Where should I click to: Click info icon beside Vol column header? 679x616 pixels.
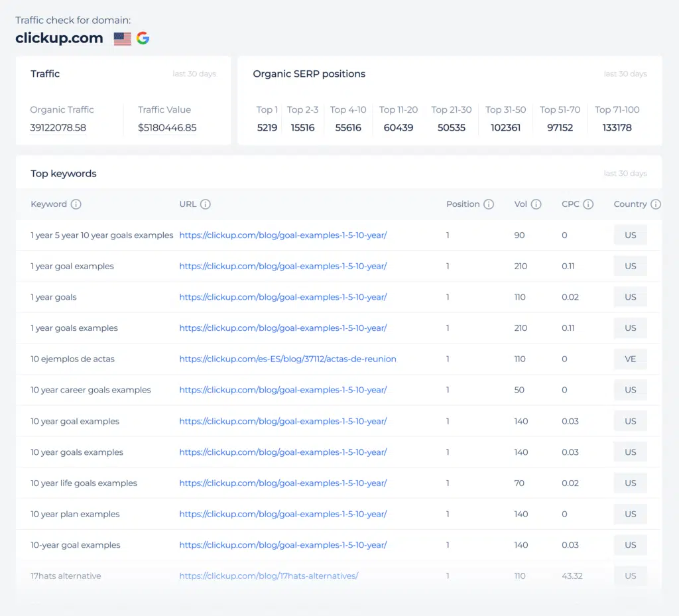536,204
